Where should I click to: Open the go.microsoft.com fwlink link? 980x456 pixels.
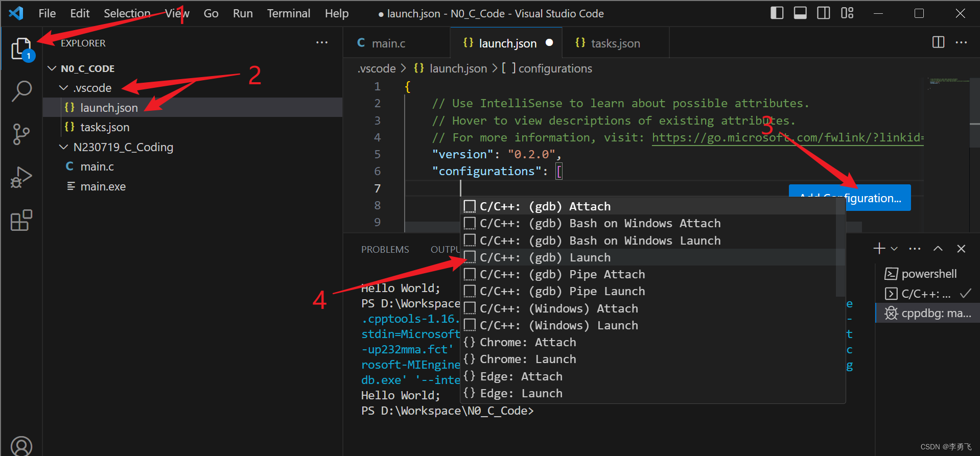(787, 138)
